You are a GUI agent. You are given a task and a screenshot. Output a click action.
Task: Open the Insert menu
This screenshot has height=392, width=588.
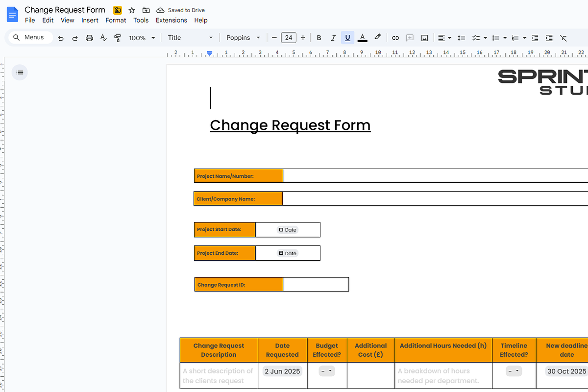pos(90,20)
